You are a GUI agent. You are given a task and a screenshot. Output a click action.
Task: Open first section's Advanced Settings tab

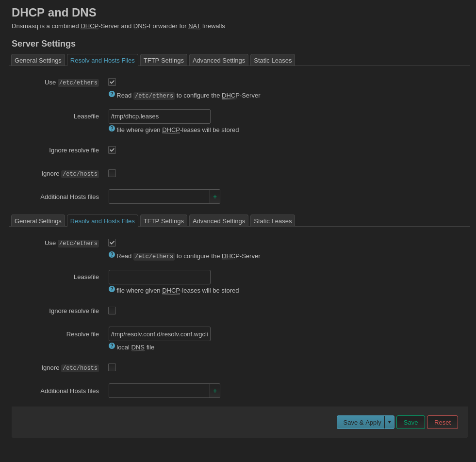coord(219,60)
